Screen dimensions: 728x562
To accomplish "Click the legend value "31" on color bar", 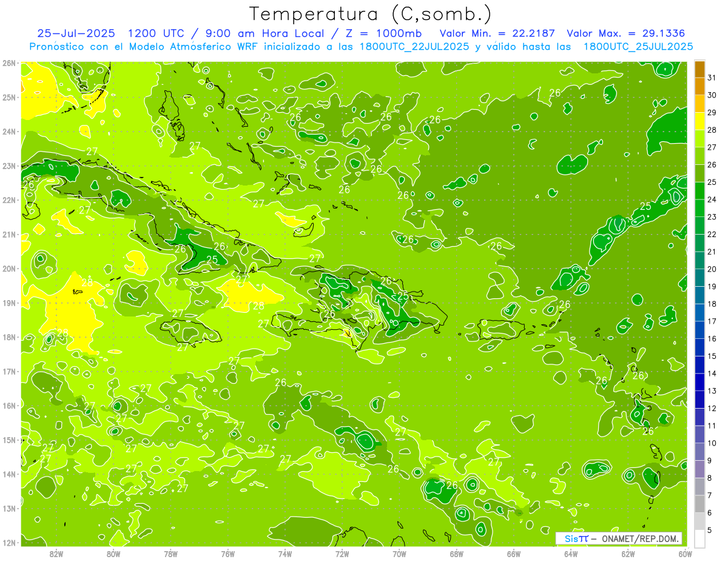I will 712,78.
